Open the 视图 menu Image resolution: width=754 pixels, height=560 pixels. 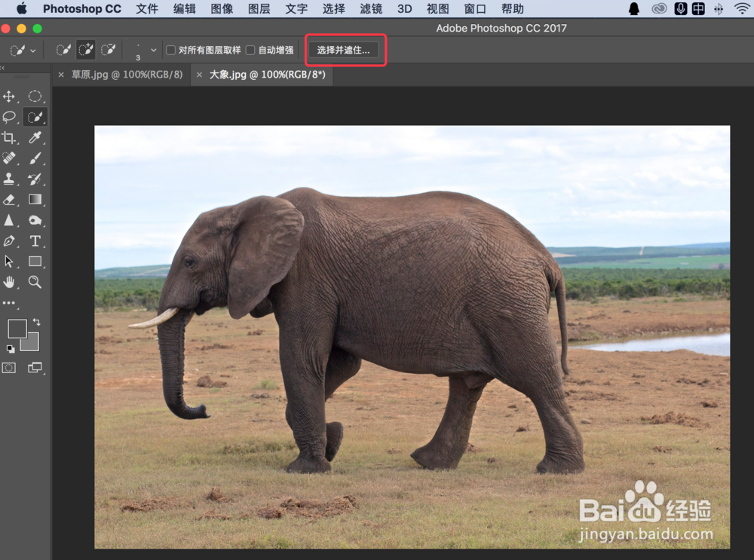click(x=437, y=8)
